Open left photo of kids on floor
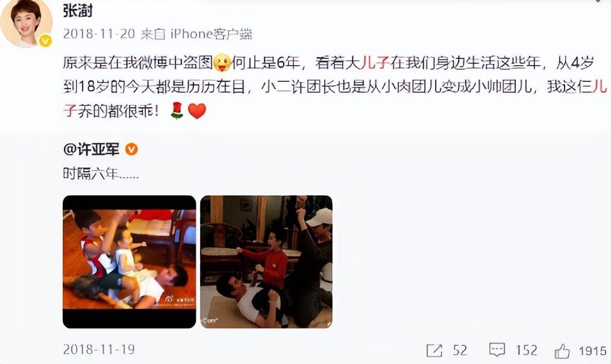This screenshot has width=611, height=364. coord(130,262)
